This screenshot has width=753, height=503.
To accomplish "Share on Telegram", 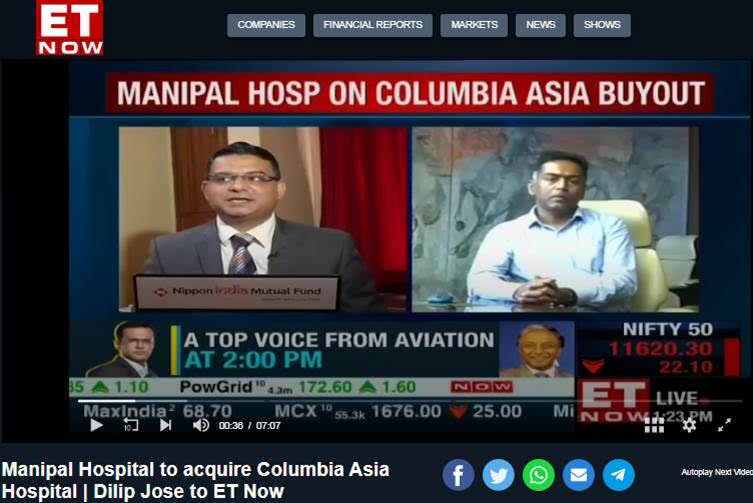I will [619, 475].
